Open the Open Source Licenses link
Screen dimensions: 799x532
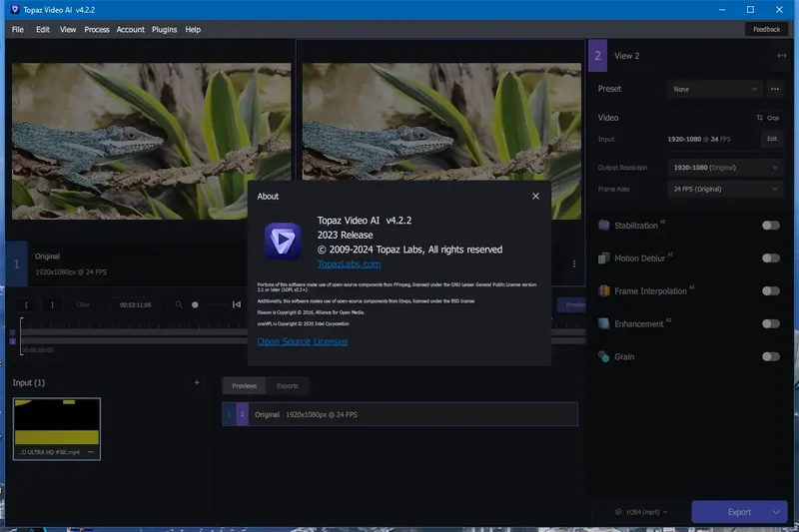click(x=303, y=341)
